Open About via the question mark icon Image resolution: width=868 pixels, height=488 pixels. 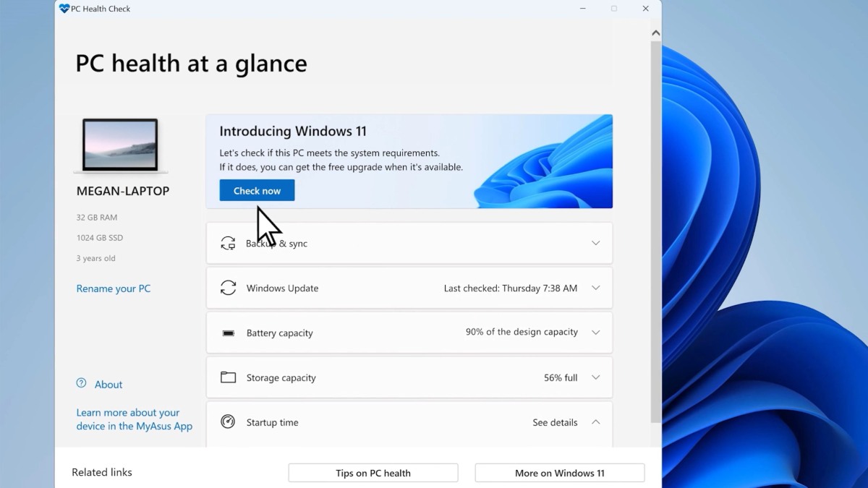pyautogui.click(x=80, y=384)
